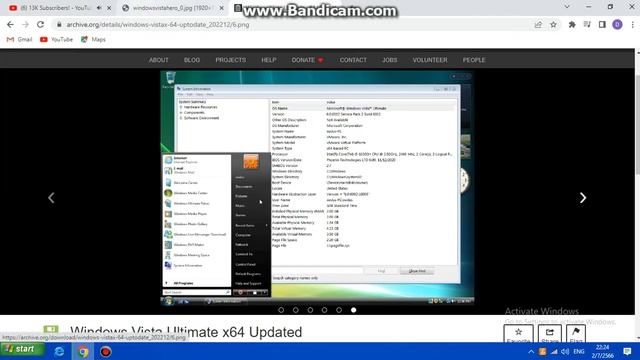Screen dimensions: 640x360
Task: Open the taskbar clock showing 22:24
Action: [x=602, y=351]
